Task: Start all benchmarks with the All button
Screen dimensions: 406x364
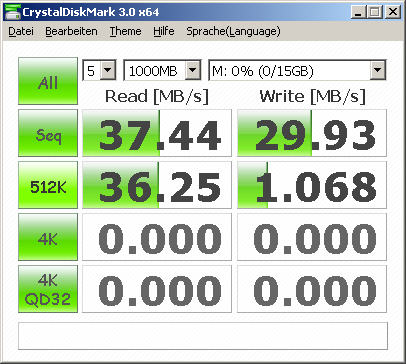Action: (48, 81)
